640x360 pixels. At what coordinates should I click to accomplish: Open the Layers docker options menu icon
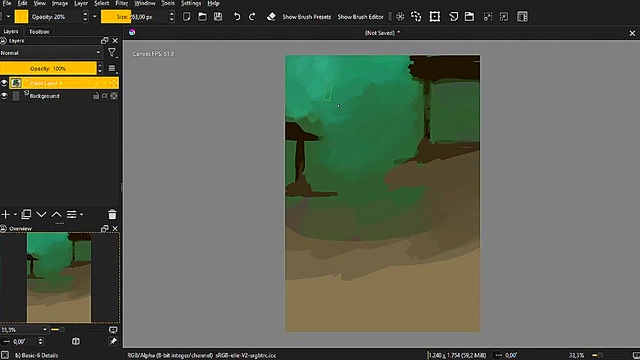tap(112, 69)
